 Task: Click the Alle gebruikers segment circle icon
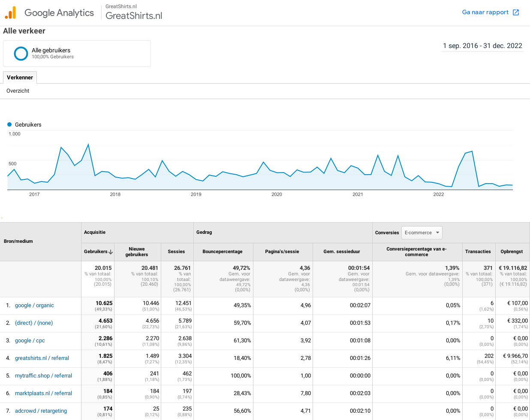tap(21, 54)
